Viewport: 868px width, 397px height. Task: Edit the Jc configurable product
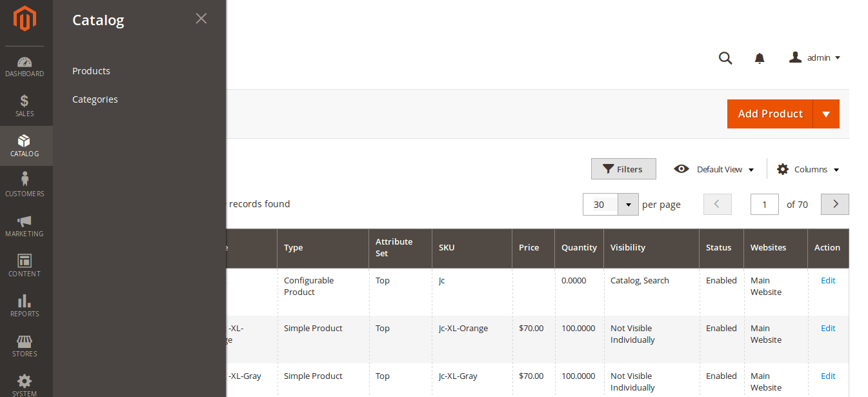828,280
